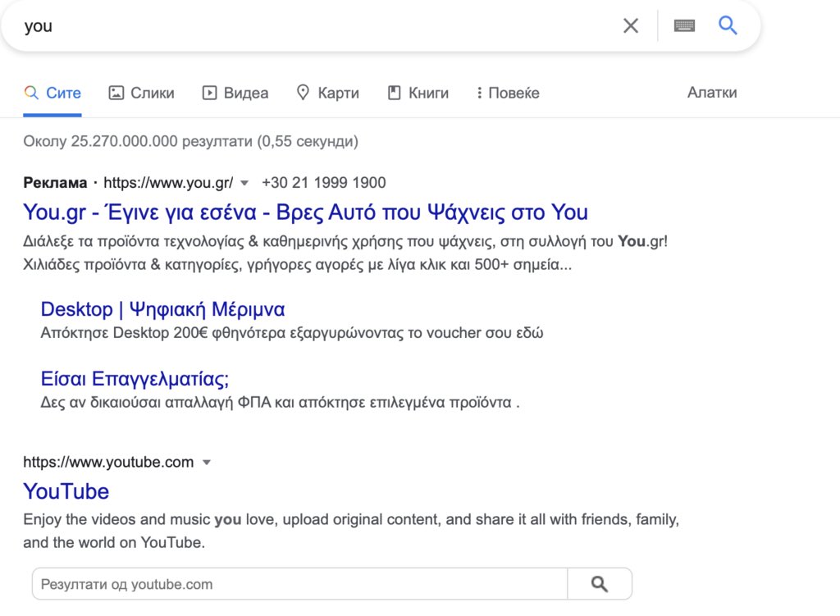Image resolution: width=840 pixels, height=616 pixels.
Task: Expand the dropdown arrow beside you.gr URL
Action: tap(244, 183)
